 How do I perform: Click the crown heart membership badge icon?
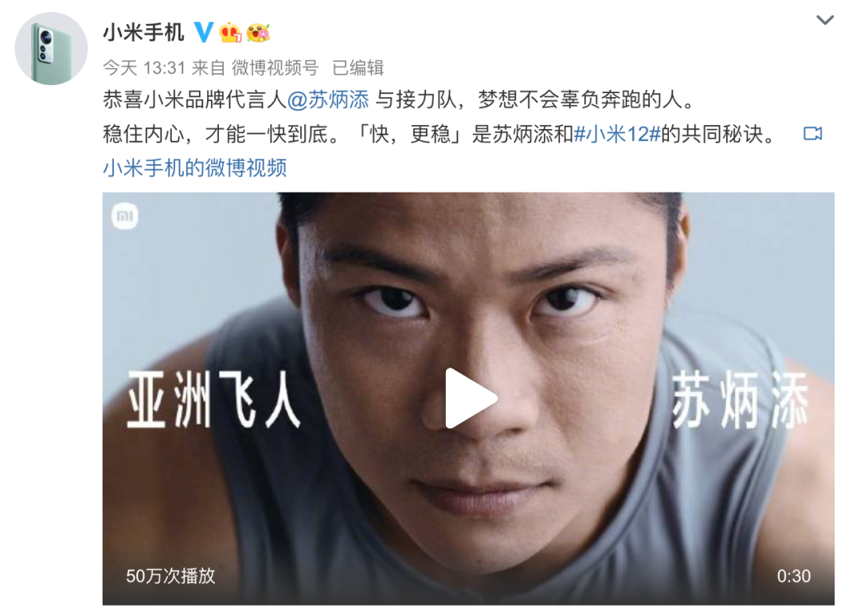[230, 33]
